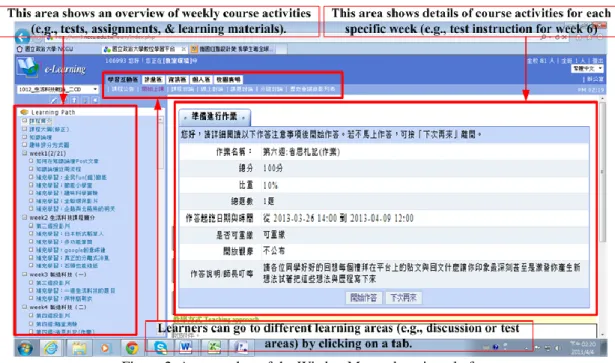Open 課程大綱(修正) in Learning Path
The height and width of the screenshot is (363, 615).
coord(49,129)
